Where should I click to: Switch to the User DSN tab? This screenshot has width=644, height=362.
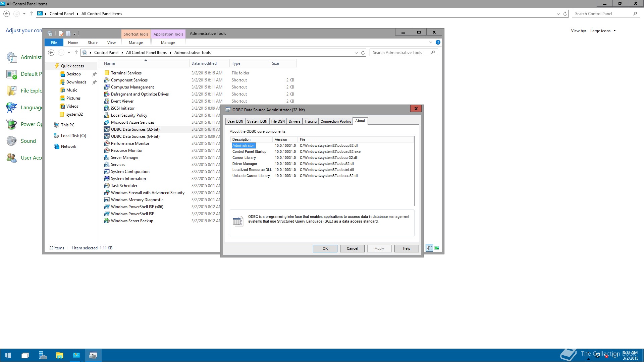click(x=235, y=121)
